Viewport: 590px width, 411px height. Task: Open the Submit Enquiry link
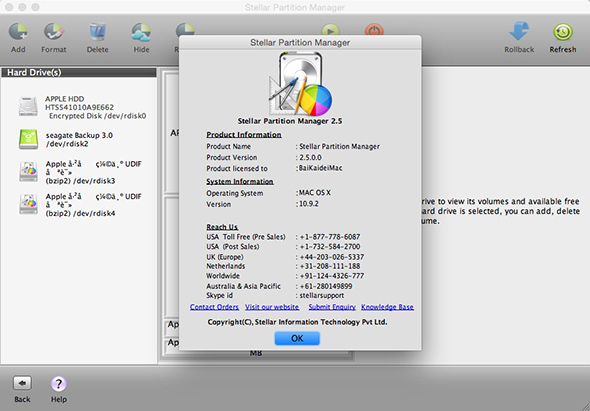click(332, 307)
